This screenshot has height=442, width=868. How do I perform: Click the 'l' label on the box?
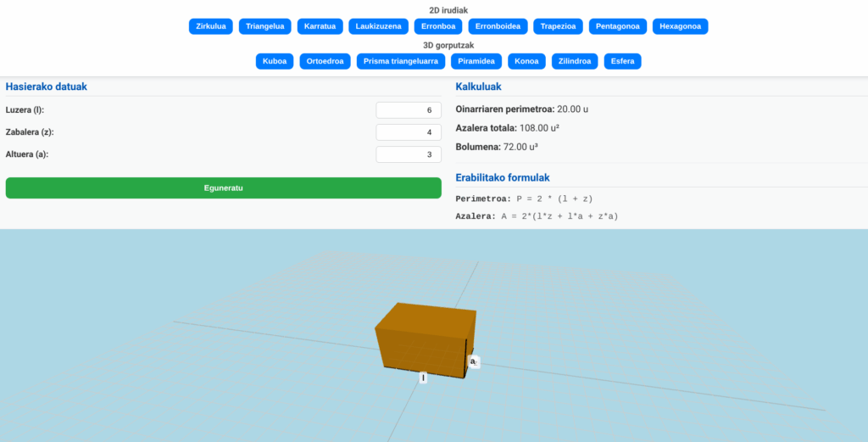pyautogui.click(x=423, y=378)
